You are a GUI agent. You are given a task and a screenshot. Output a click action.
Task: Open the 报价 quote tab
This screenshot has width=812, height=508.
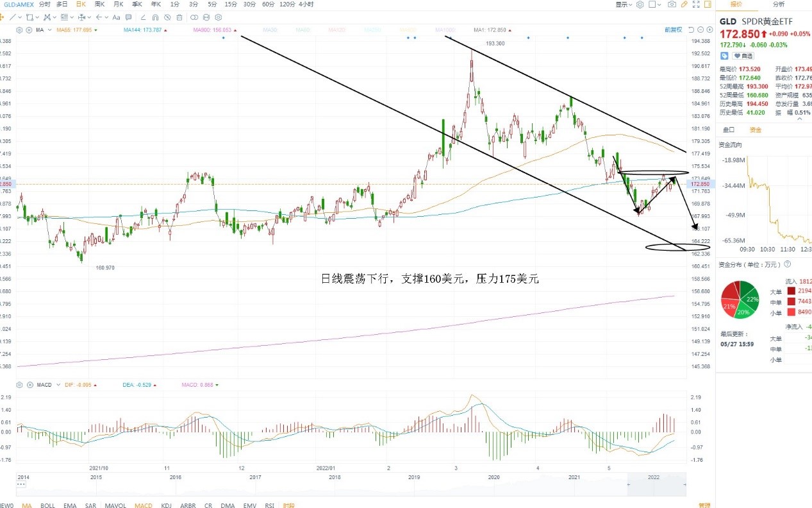[736, 4]
